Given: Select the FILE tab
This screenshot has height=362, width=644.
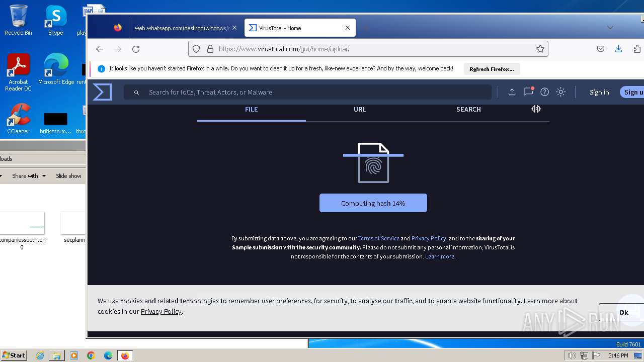Looking at the screenshot, I should coord(251,110).
